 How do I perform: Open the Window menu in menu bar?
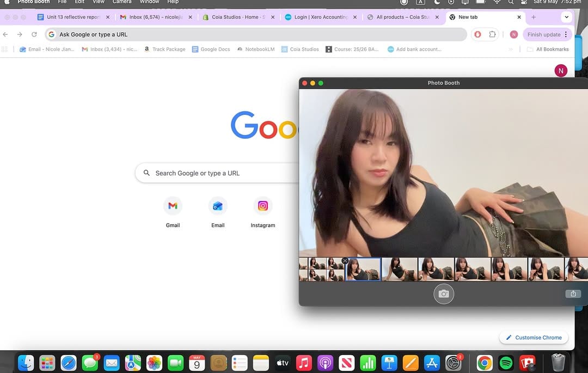[x=149, y=2]
